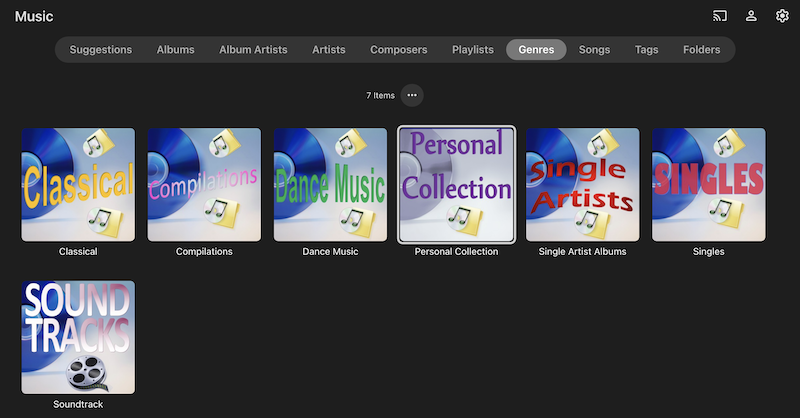Open the Single Artists genre thumbnail
The height and width of the screenshot is (418, 800).
[x=583, y=185]
